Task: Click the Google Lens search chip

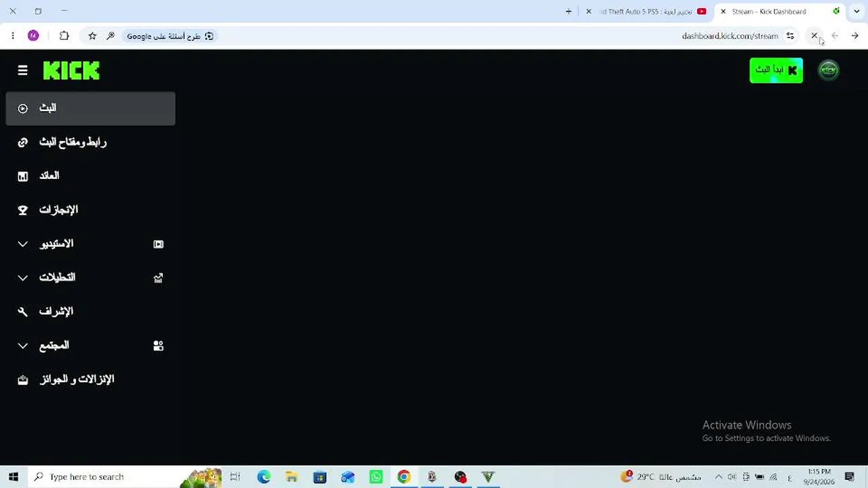Action: (x=170, y=36)
